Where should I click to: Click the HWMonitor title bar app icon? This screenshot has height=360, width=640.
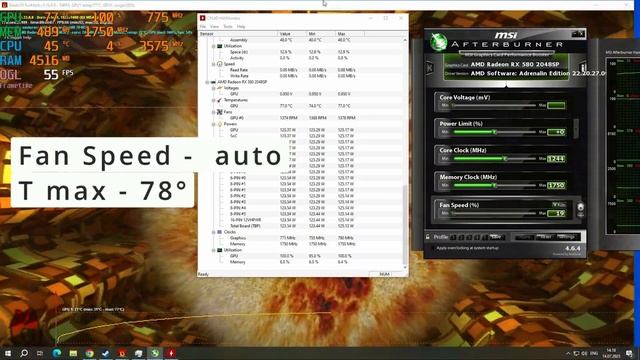click(x=202, y=18)
